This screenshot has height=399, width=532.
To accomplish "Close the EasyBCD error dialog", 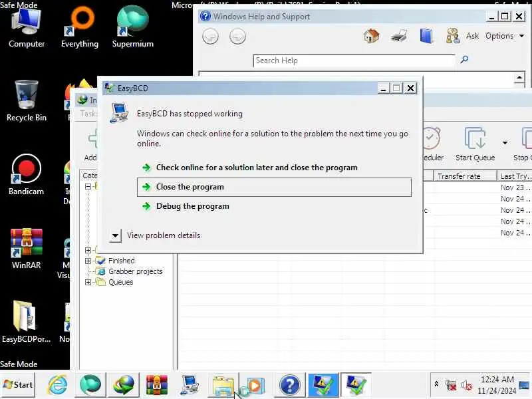I will pyautogui.click(x=410, y=88).
